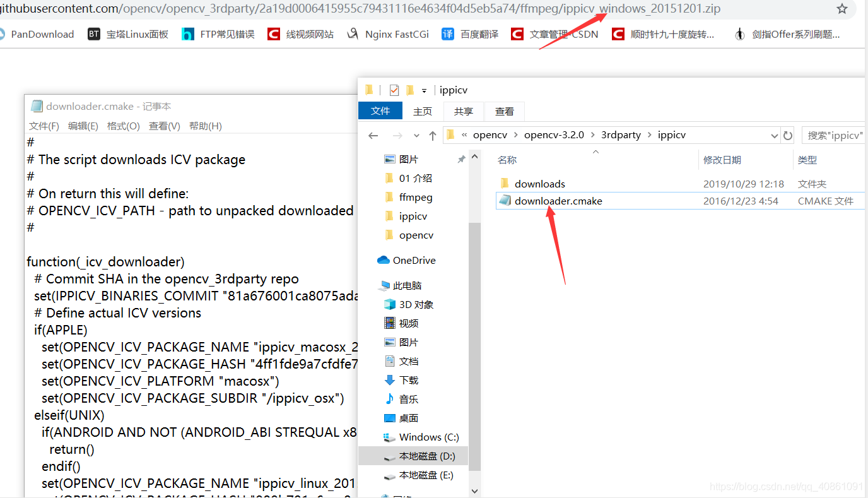Screen dimensions: 868x498
Task: Select the ffmpeg folder in sidebar
Action: 408,197
